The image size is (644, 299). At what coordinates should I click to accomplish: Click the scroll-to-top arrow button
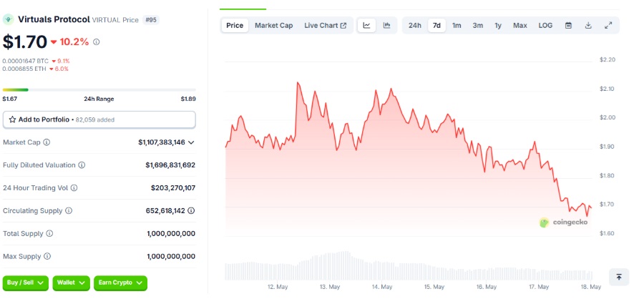click(618, 277)
